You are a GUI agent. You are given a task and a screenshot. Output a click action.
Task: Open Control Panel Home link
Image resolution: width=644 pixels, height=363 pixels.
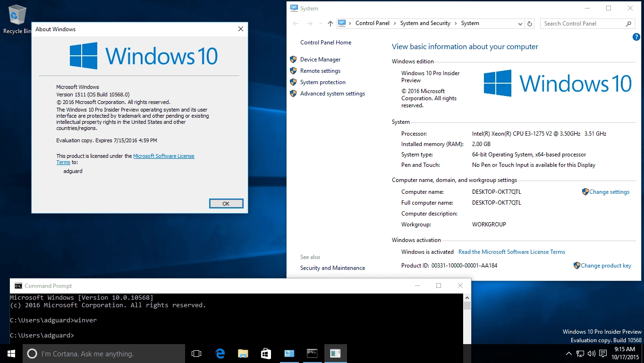(x=326, y=43)
